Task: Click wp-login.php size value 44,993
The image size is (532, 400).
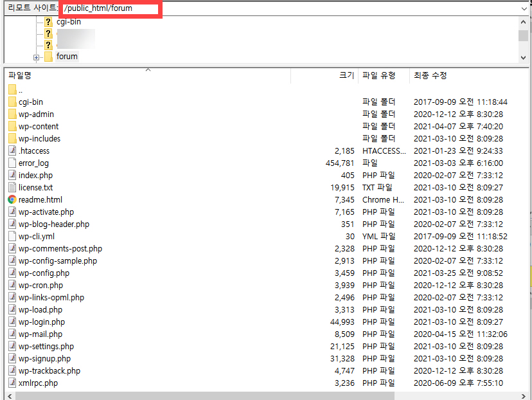Action: [x=342, y=322]
